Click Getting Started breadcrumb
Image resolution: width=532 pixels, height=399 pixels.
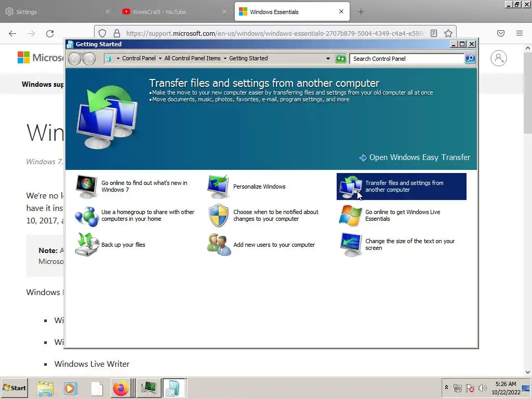(248, 58)
